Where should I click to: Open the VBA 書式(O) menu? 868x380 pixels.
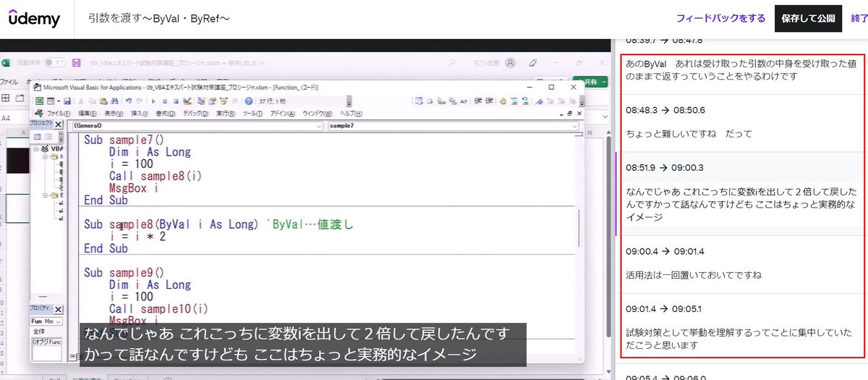tap(166, 114)
